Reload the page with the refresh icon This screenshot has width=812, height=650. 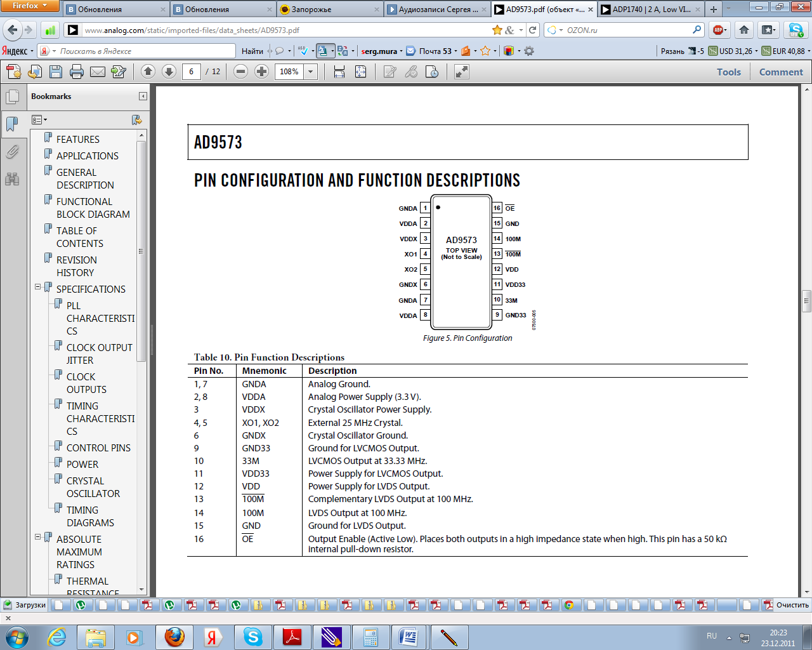(533, 30)
